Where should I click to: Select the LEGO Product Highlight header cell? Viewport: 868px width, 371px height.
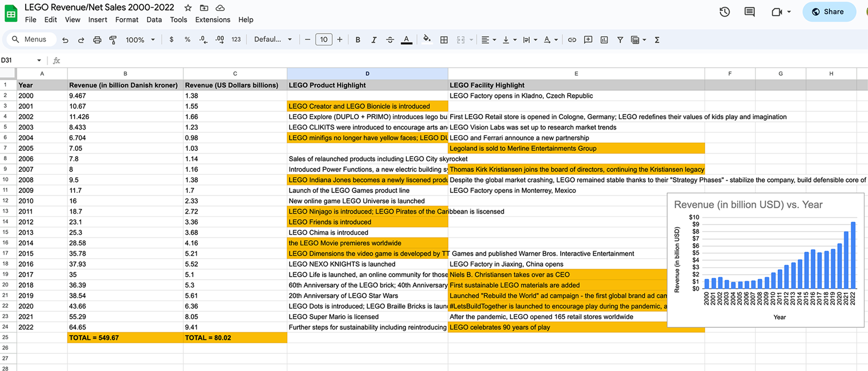368,85
